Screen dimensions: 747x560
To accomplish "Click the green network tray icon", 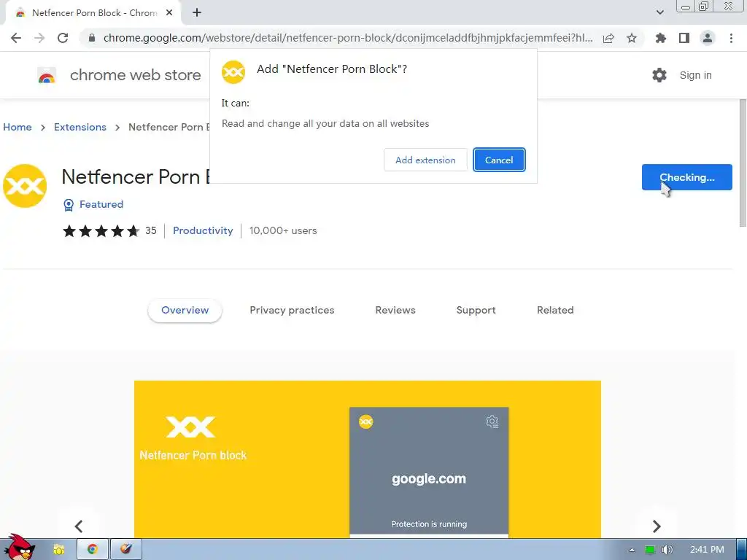I will tap(650, 550).
